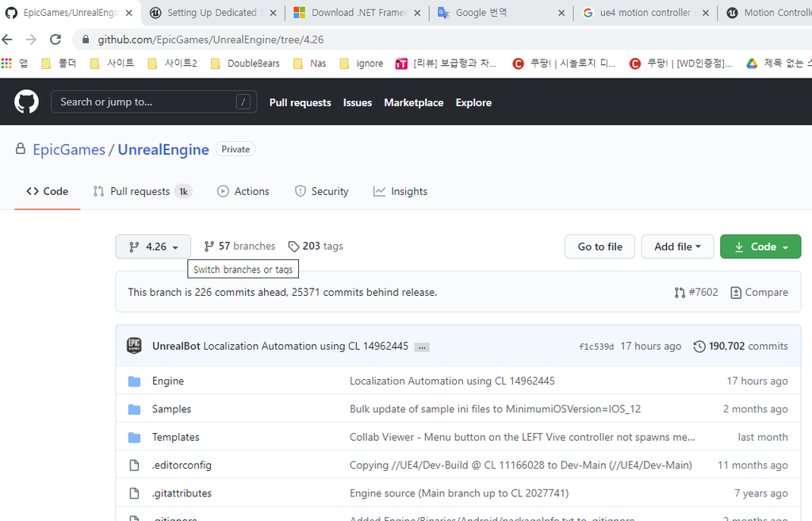The width and height of the screenshot is (812, 521).
Task: Focus the Search or jump to field
Action: click(x=154, y=102)
